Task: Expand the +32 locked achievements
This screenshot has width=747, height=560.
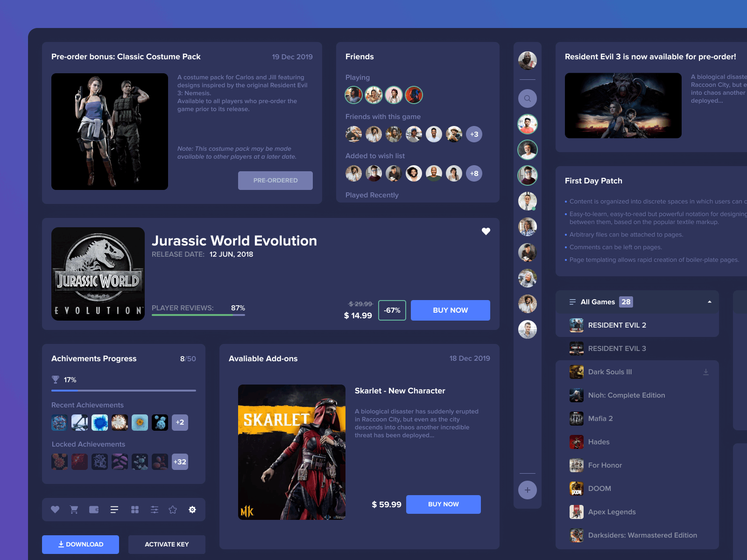Action: tap(180, 462)
